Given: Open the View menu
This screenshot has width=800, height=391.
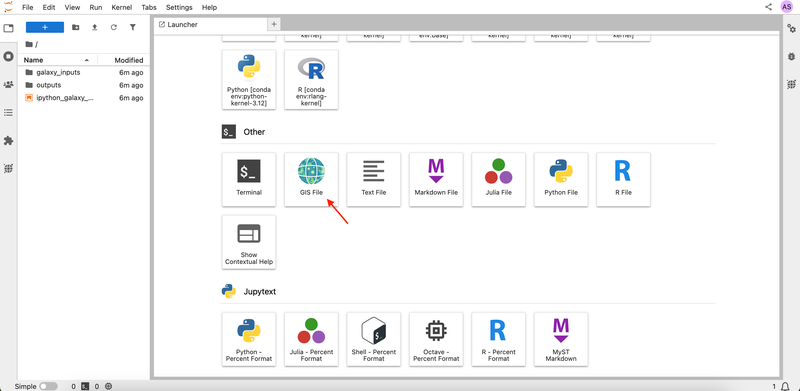Looking at the screenshot, I should point(72,8).
